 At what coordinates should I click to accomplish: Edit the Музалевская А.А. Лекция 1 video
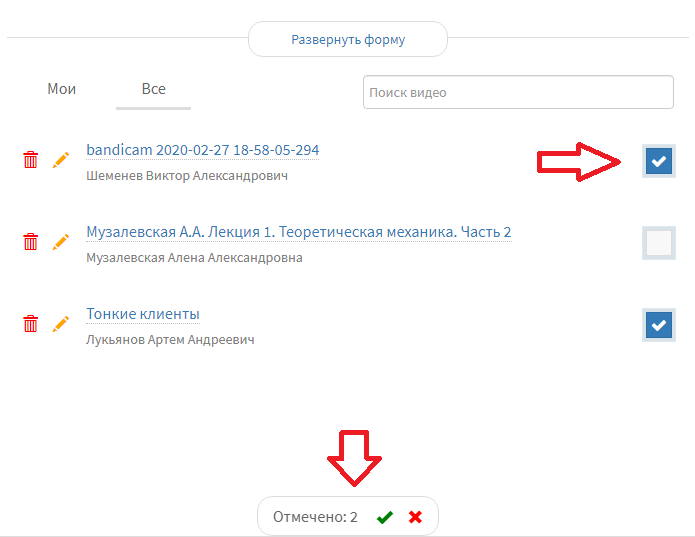tap(61, 241)
